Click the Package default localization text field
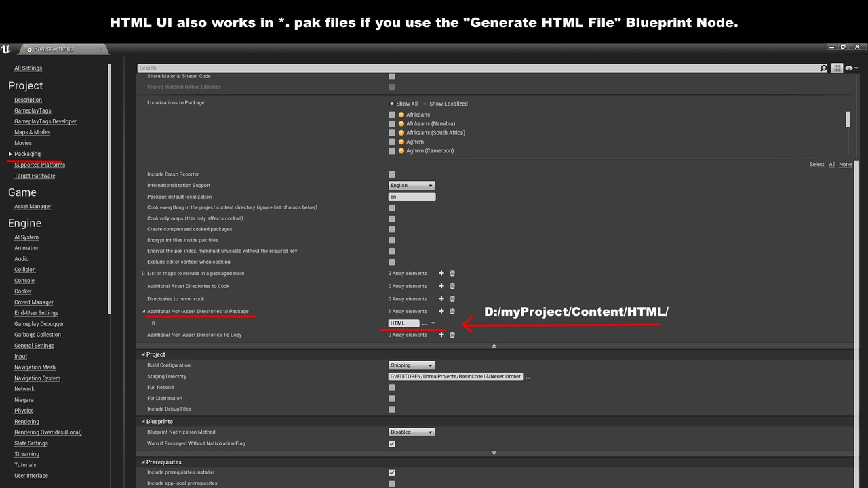Image resolution: width=868 pixels, height=488 pixels. click(x=412, y=197)
